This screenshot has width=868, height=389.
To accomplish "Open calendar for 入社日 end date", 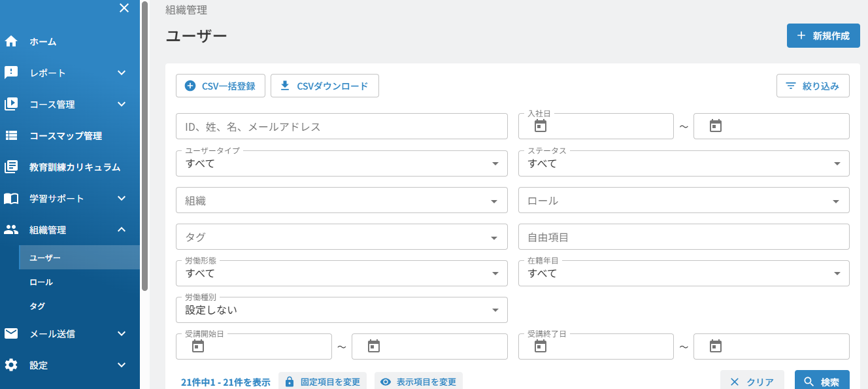I will (x=715, y=126).
